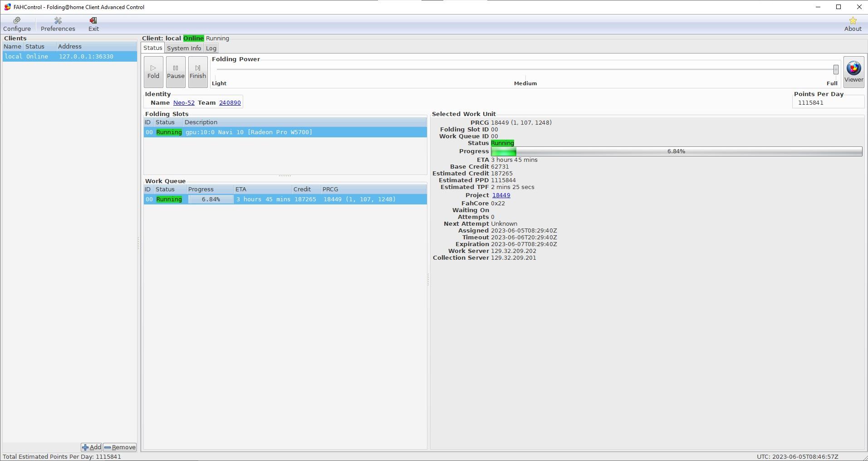Start folding with the Fold button

153,72
